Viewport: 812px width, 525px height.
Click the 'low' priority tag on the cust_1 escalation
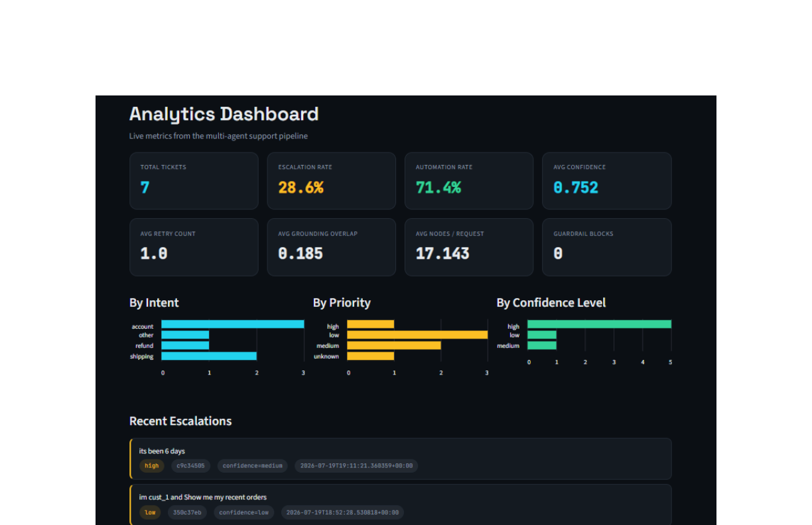pyautogui.click(x=150, y=512)
